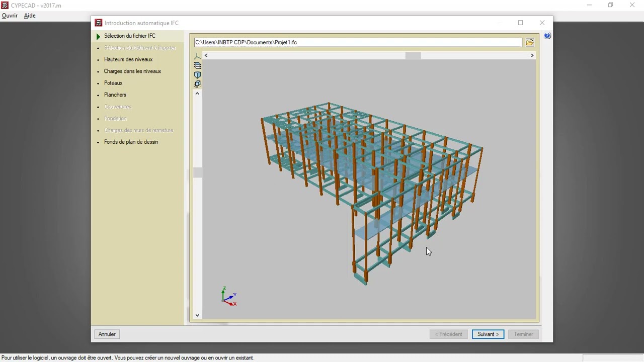Image resolution: width=644 pixels, height=362 pixels.
Task: Go to 'Hauteurs des niveaux' step
Action: [x=128, y=59]
